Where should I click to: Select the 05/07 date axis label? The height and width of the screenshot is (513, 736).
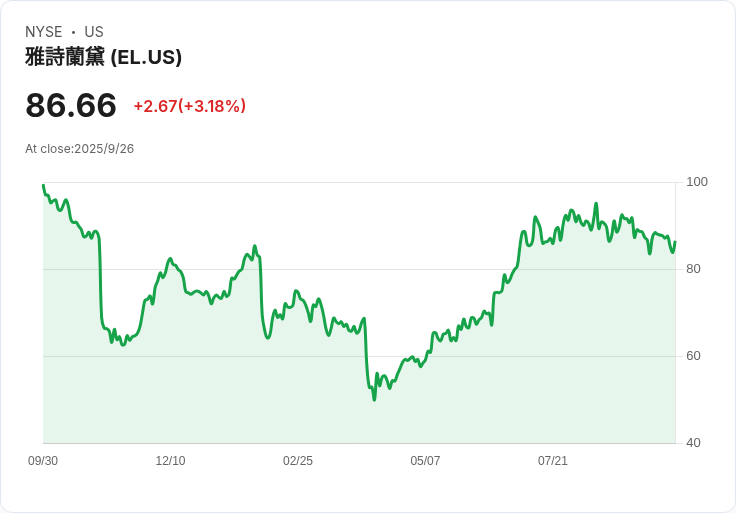(x=425, y=461)
